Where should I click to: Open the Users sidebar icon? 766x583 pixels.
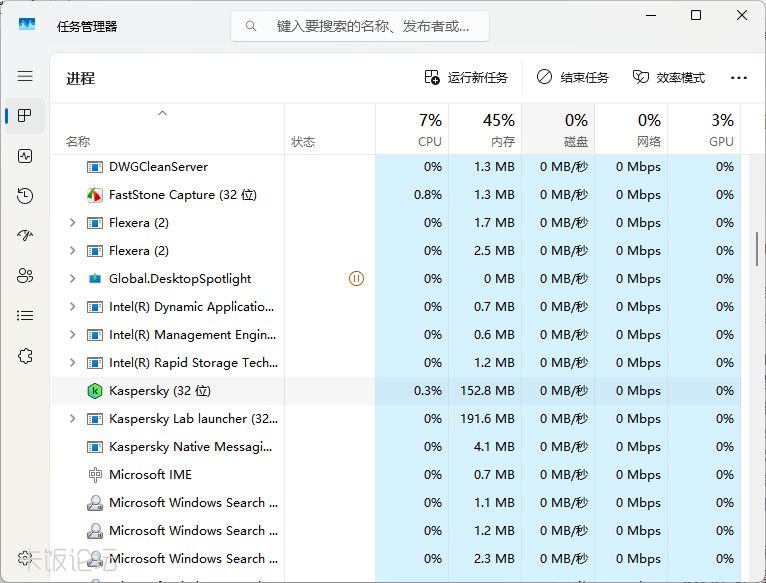coord(25,276)
